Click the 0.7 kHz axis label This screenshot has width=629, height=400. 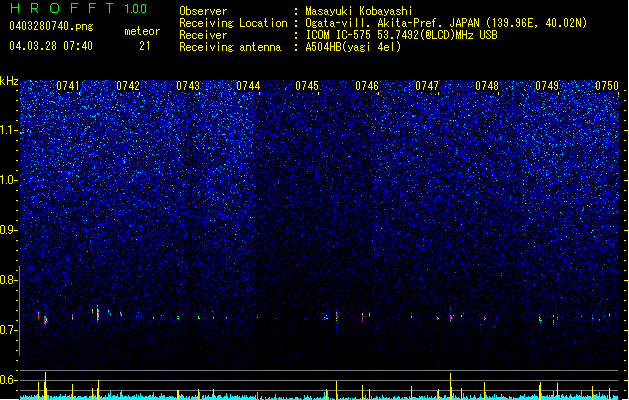(9, 330)
